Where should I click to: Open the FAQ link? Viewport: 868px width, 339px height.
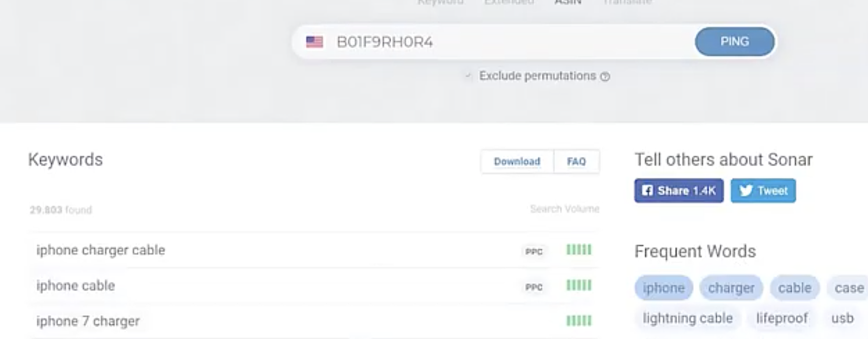tap(576, 161)
